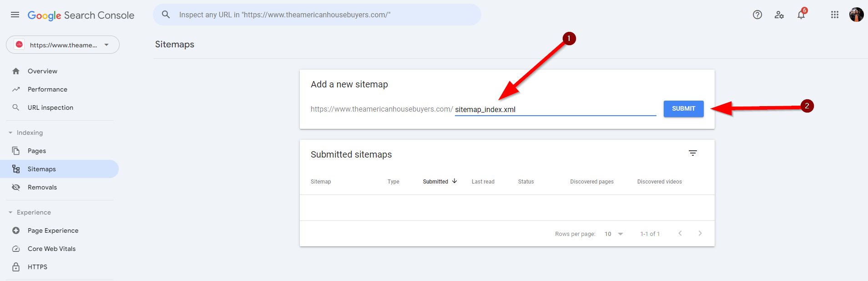Click the 1-1 of 1 pagination text

pyautogui.click(x=650, y=234)
